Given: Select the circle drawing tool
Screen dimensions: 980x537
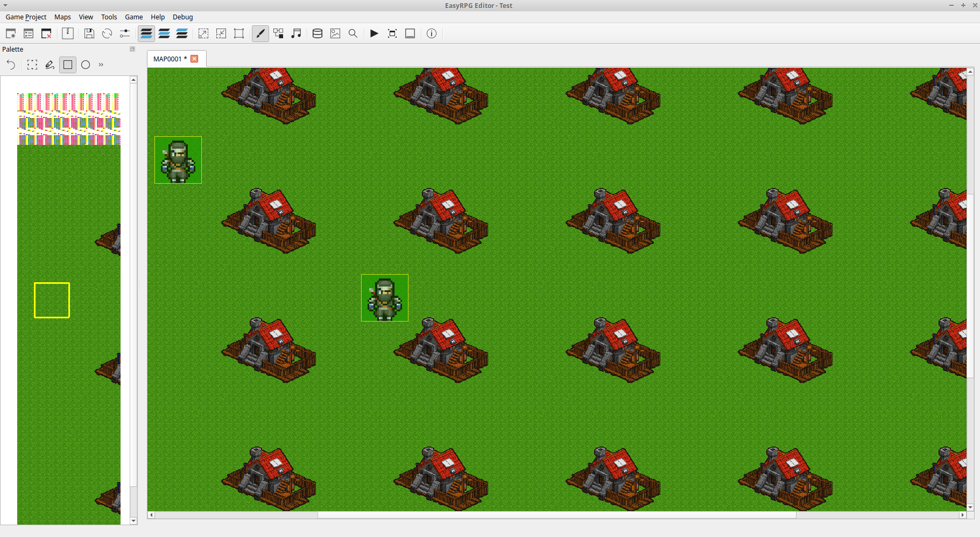Looking at the screenshot, I should click(86, 65).
